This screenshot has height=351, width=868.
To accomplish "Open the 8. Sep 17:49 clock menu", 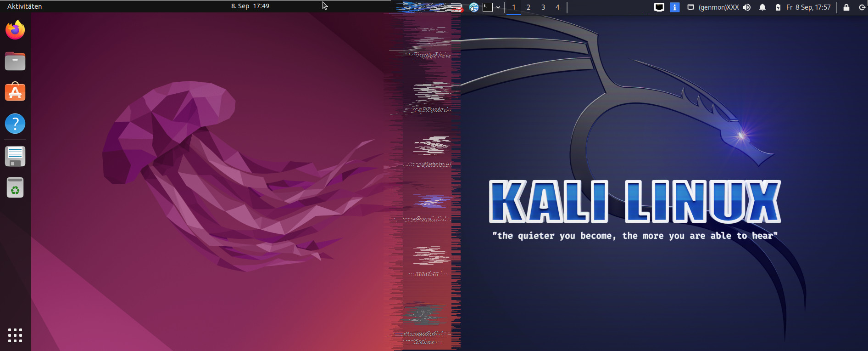I will point(250,6).
